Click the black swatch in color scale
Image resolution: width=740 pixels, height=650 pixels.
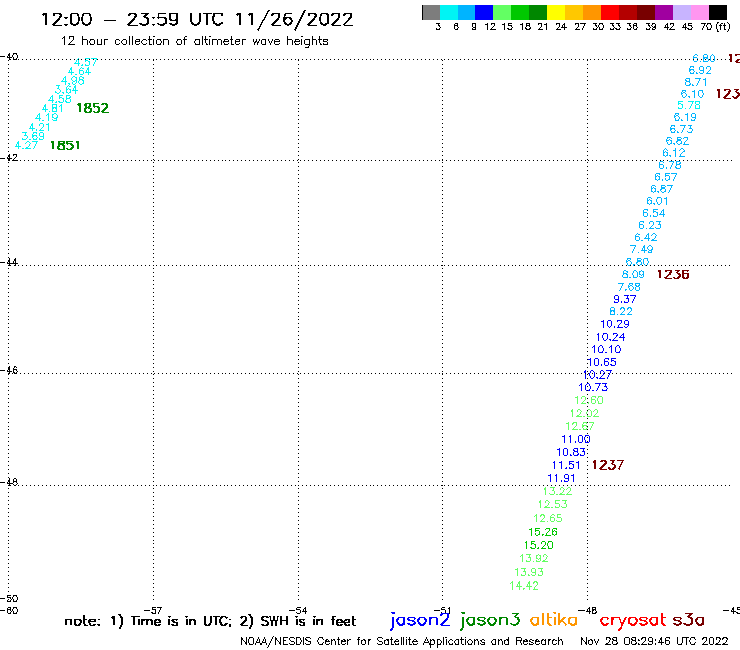(717, 12)
